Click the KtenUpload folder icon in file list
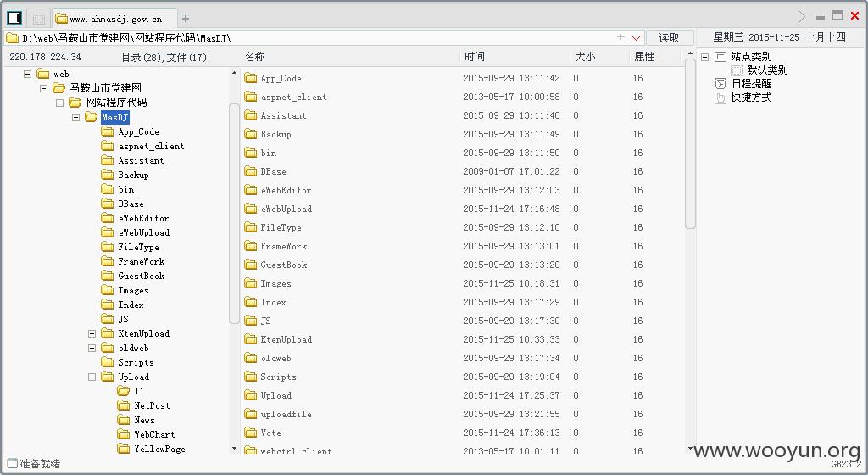This screenshot has width=868, height=475. point(251,338)
